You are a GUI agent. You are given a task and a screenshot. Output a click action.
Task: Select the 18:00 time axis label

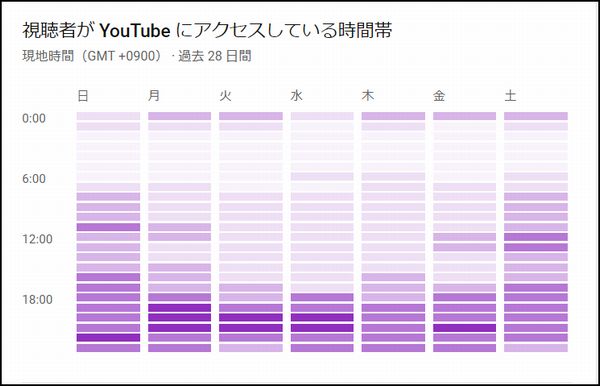pyautogui.click(x=37, y=299)
